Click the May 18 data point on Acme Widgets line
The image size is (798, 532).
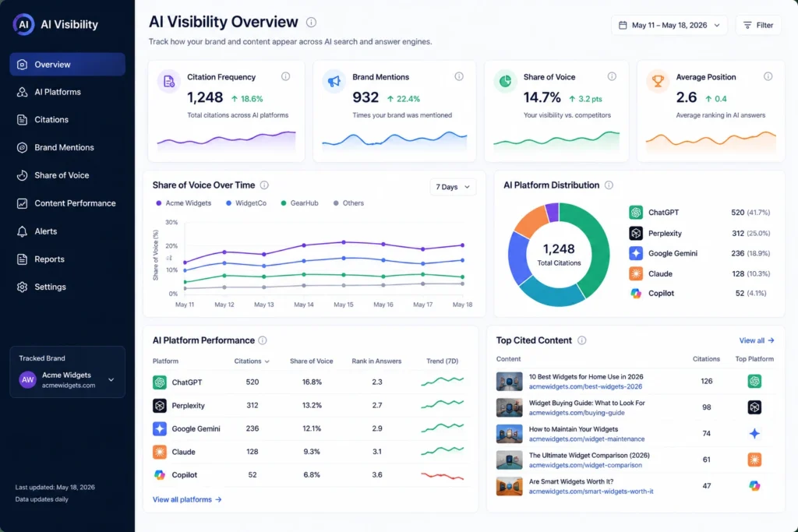[463, 245]
